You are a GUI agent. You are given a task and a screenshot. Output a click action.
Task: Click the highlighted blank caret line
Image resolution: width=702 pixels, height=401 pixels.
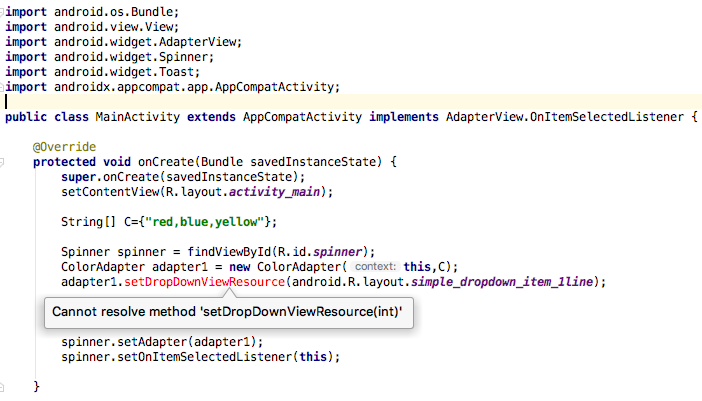click(x=351, y=102)
